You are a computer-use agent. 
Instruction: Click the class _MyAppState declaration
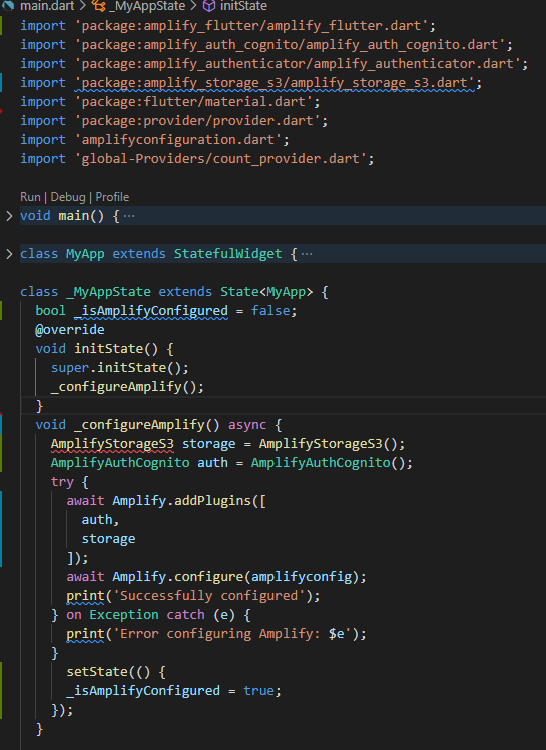174,292
